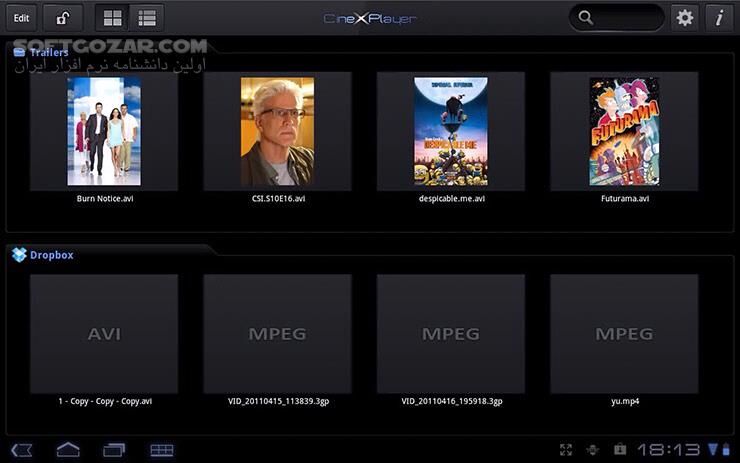Click the search magnifier icon
The height and width of the screenshot is (463, 740).
(x=585, y=17)
